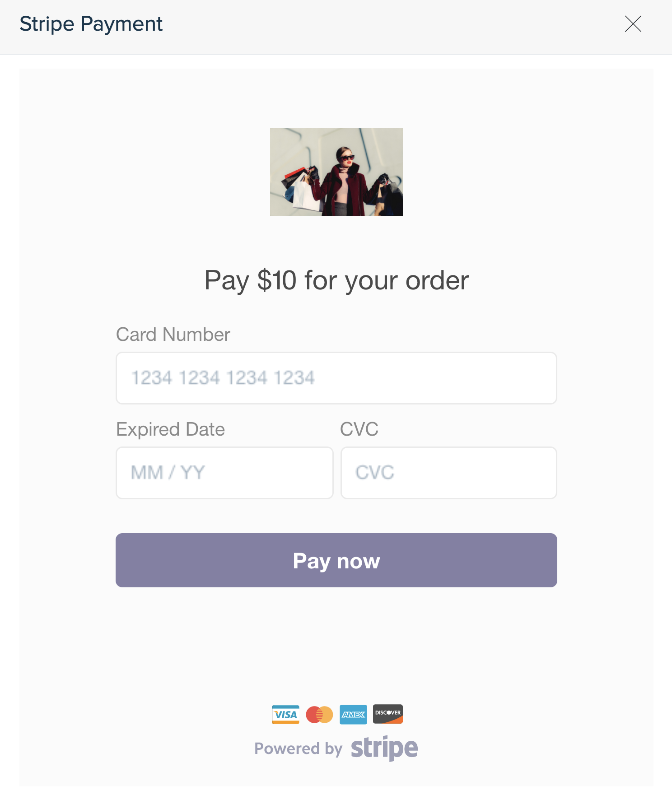
Task: Click the Expired Date label
Action: pos(171,429)
